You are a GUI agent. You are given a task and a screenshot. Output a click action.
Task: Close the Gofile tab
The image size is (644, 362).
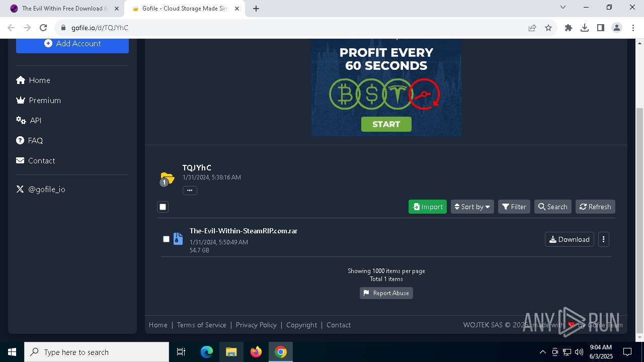click(237, 9)
